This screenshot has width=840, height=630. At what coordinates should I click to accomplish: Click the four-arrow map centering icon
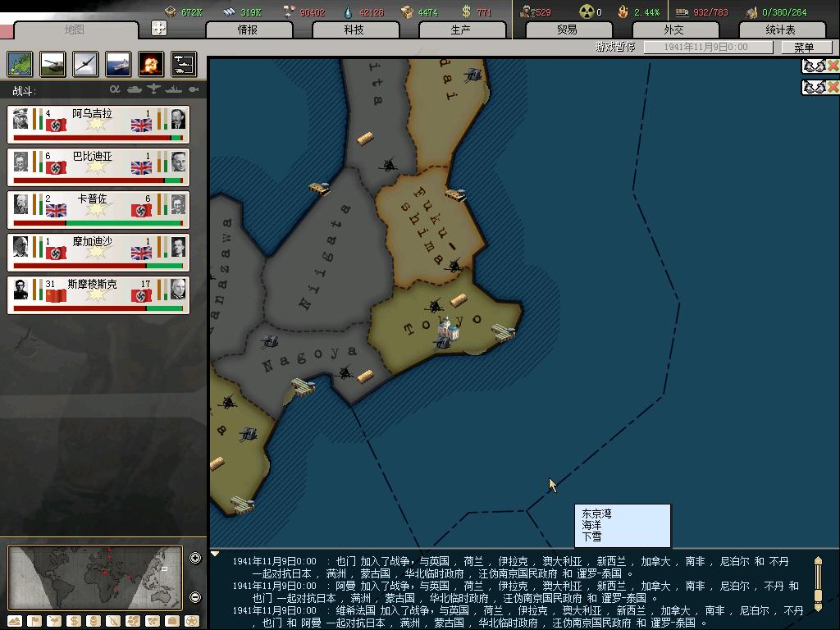point(159,28)
